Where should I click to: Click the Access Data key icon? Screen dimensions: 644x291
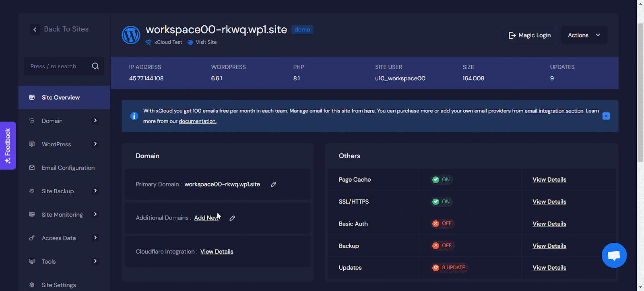point(32,238)
